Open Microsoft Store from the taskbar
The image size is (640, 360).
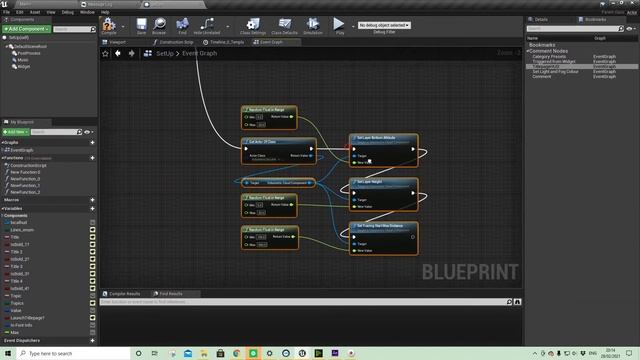(x=220, y=353)
